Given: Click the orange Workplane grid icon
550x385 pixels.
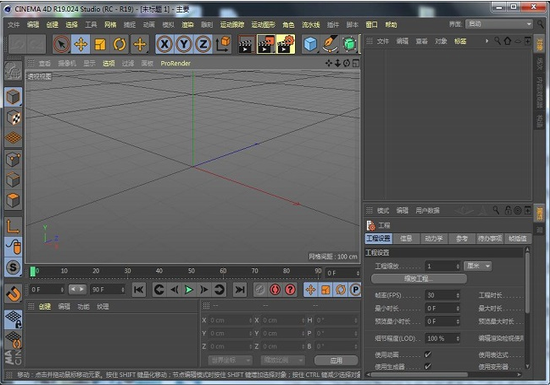Looking at the screenshot, I should pos(13,138).
